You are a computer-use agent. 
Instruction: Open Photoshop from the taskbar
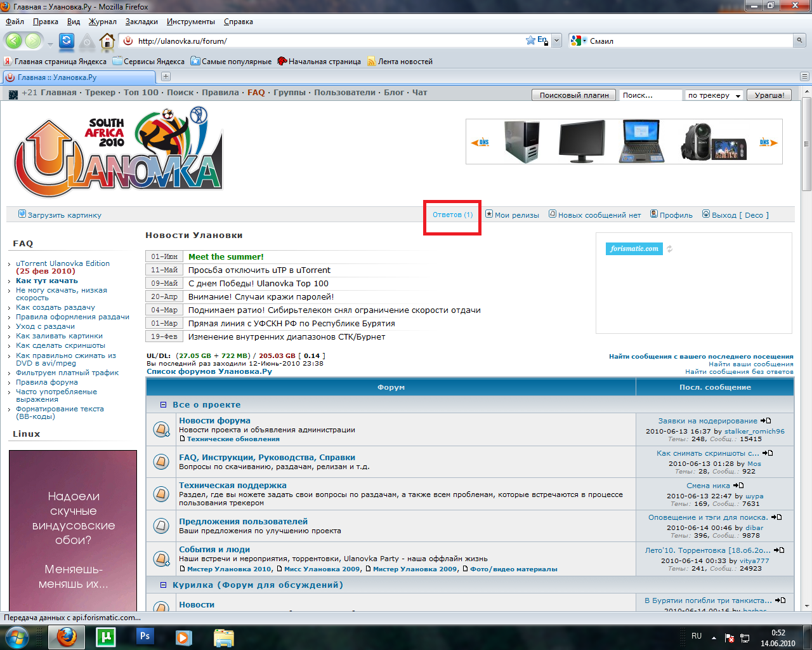click(x=145, y=636)
